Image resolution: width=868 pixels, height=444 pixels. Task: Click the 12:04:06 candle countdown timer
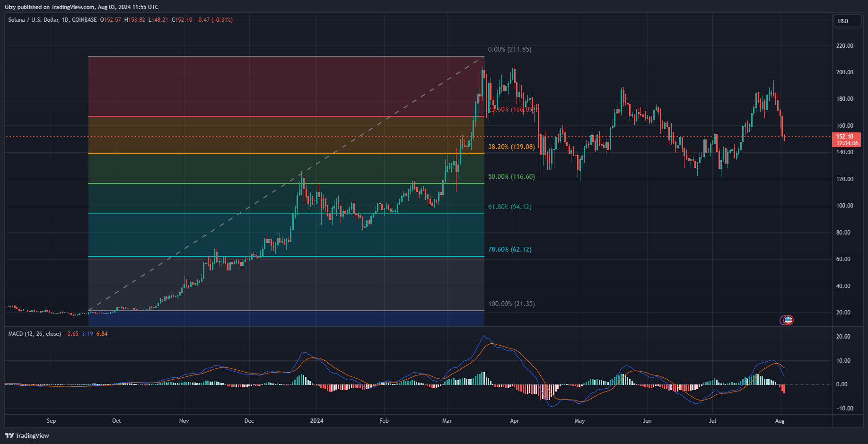(847, 143)
